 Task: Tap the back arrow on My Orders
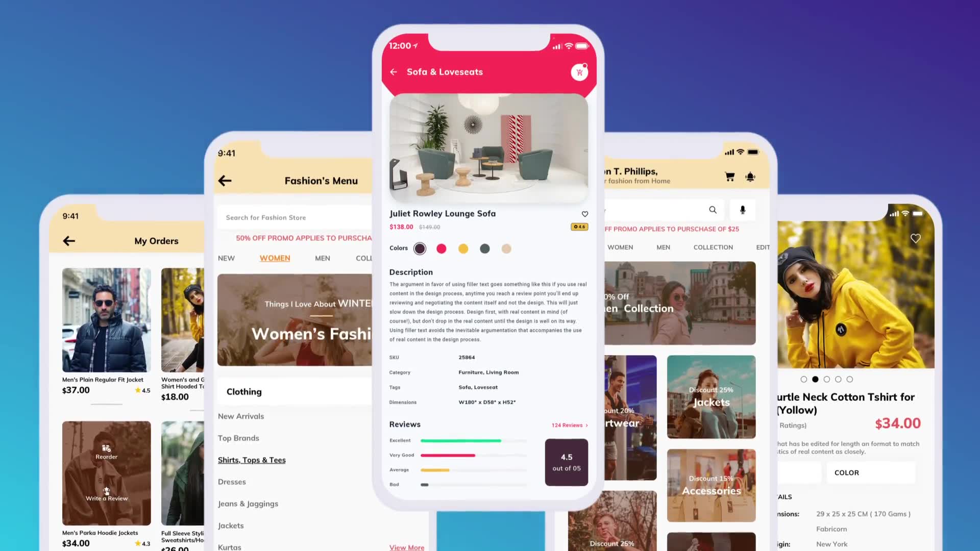tap(69, 240)
